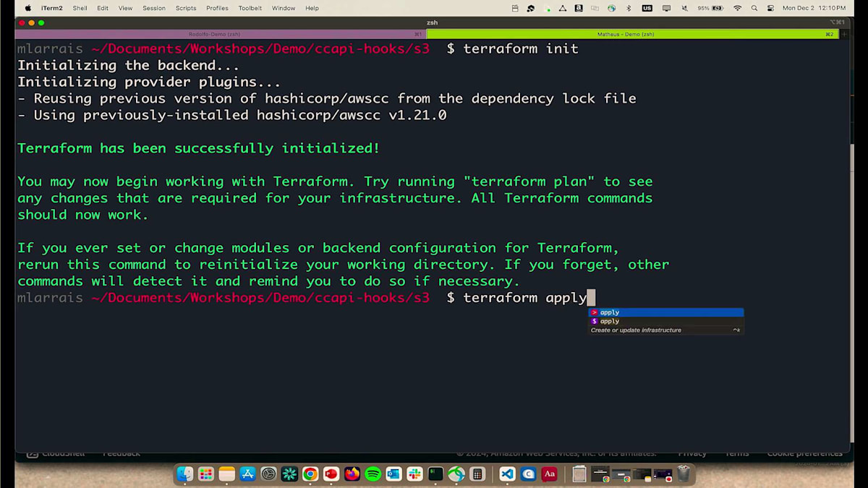Open System Settings from the dock
Screen dimensions: 868x488
pos(268,474)
